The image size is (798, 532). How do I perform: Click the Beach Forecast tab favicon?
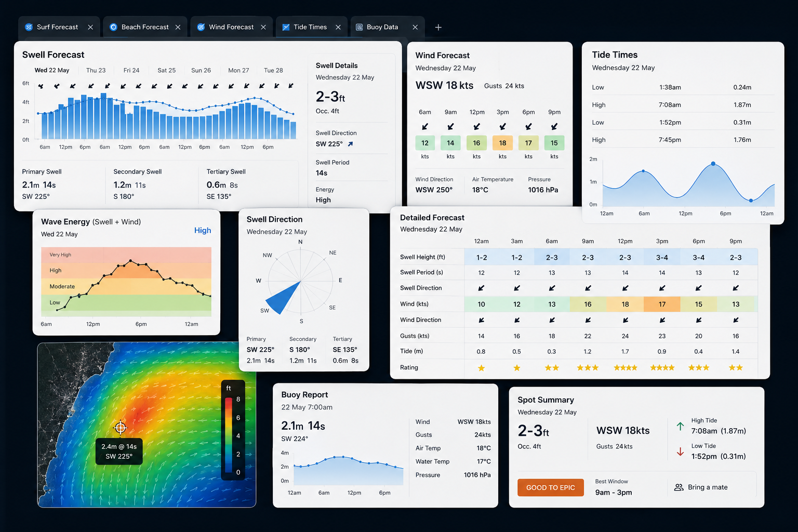pyautogui.click(x=113, y=27)
